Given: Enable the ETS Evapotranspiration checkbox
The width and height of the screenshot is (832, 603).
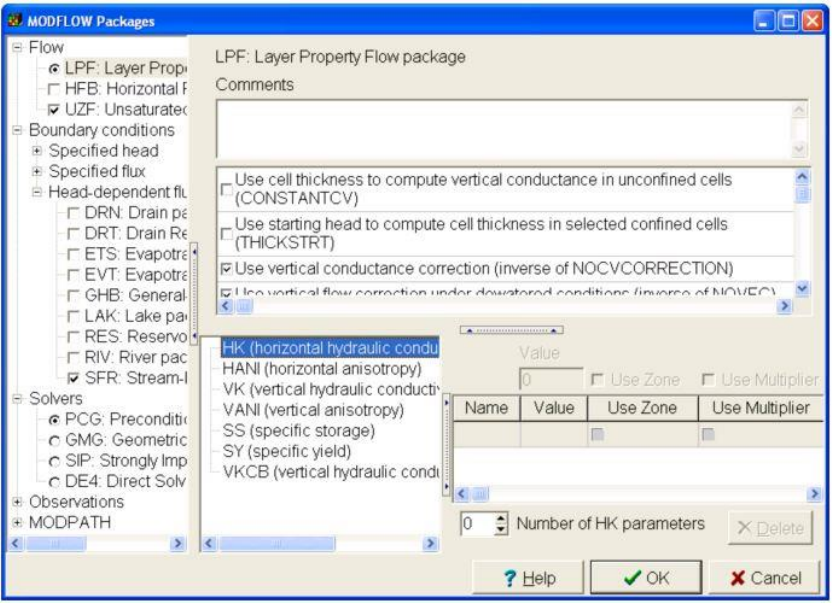Looking at the screenshot, I should tap(73, 255).
